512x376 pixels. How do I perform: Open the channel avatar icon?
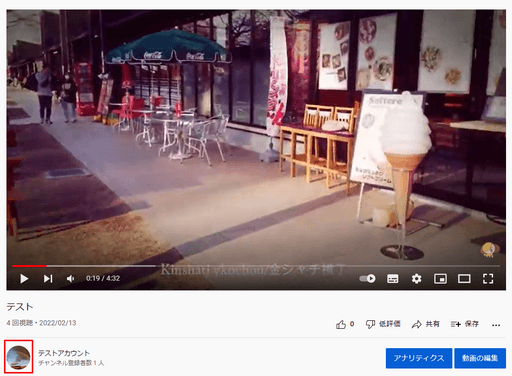[x=19, y=357]
